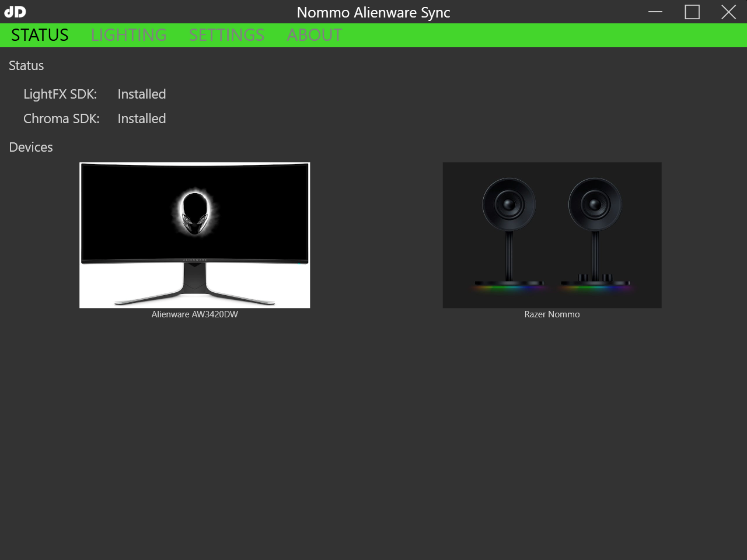Click the Chroma SDK 'Installed' value
Viewport: 747px width, 560px height.
coord(142,119)
